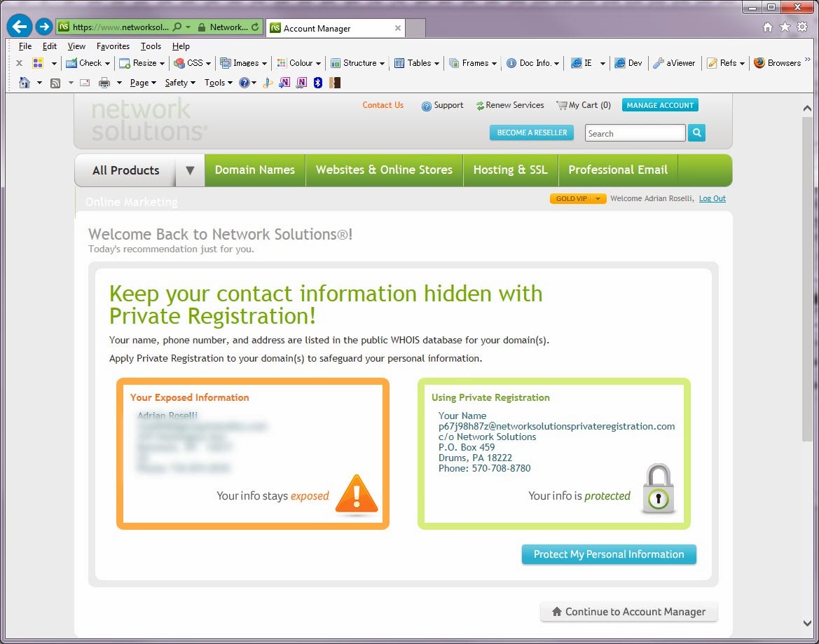
Task: Click the Renew Services link
Action: coord(510,106)
